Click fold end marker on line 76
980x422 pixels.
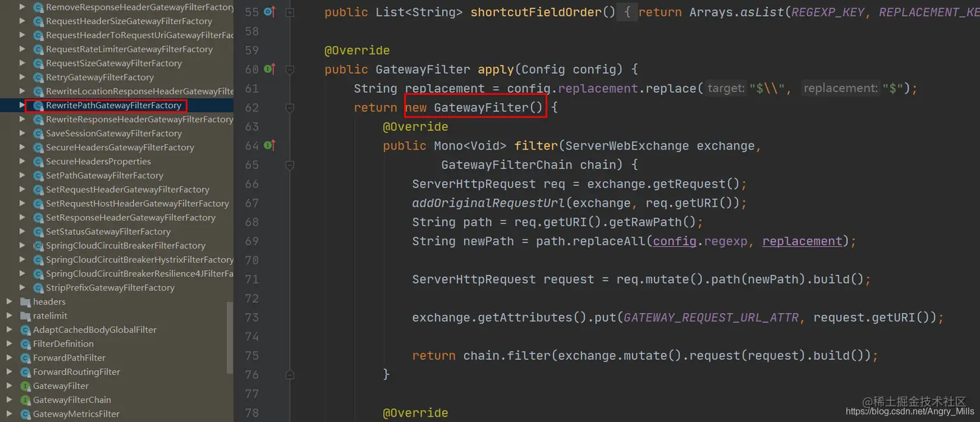(290, 375)
